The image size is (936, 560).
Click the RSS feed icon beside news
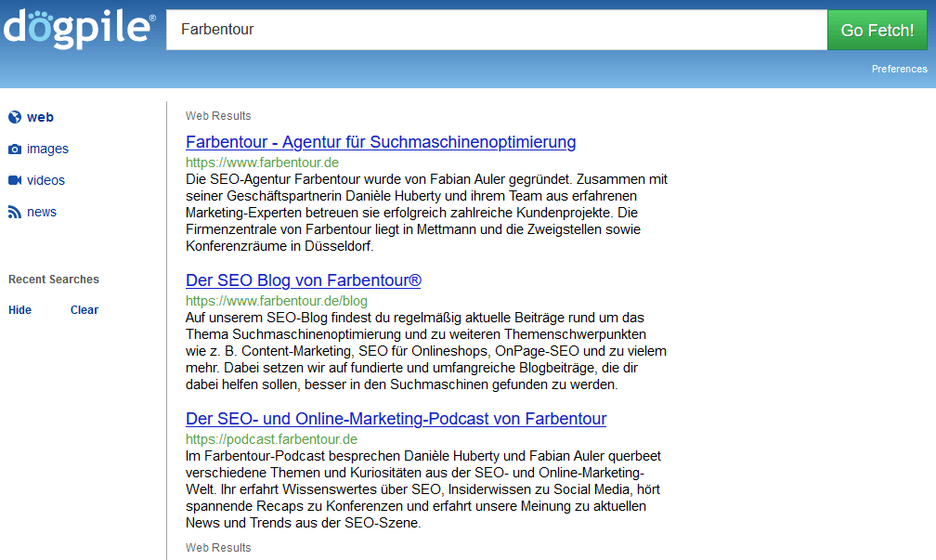coord(15,212)
